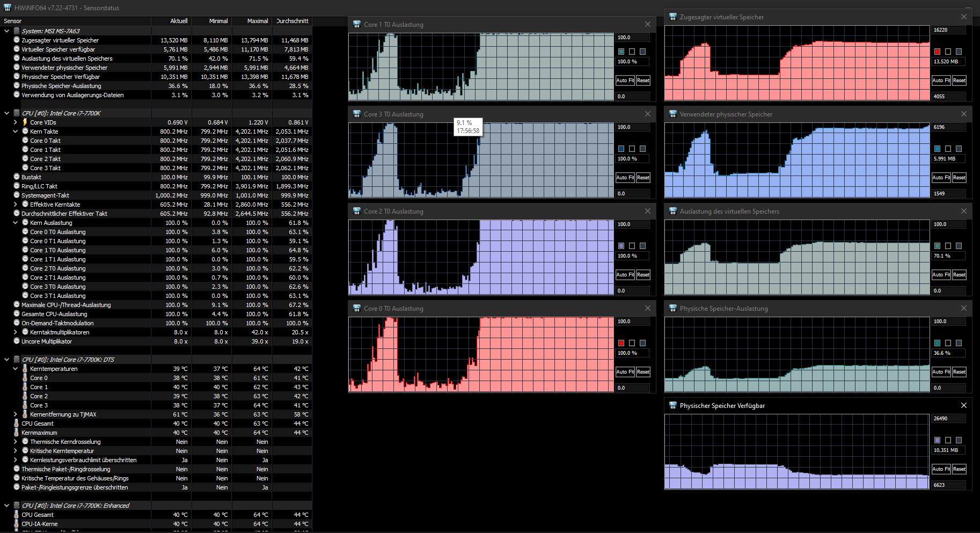The width and height of the screenshot is (980, 533).
Task: Click the sensor icon beside Uncore Multiplikator
Action: tap(16, 341)
